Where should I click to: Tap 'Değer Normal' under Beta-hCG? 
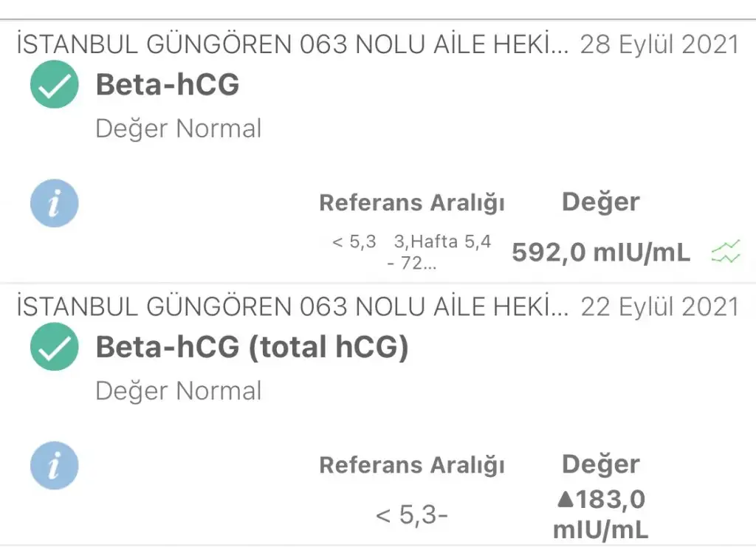179,128
